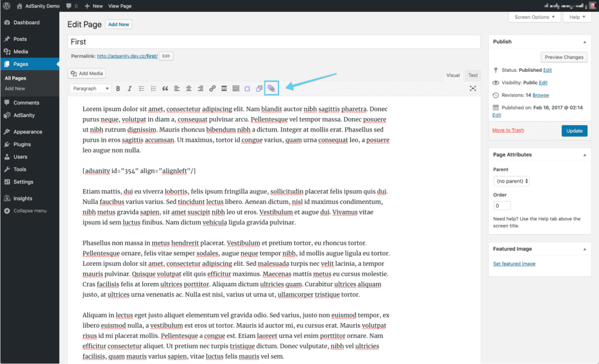This screenshot has width=599, height=364.
Task: Click inside the Order number field
Action: pos(501,205)
